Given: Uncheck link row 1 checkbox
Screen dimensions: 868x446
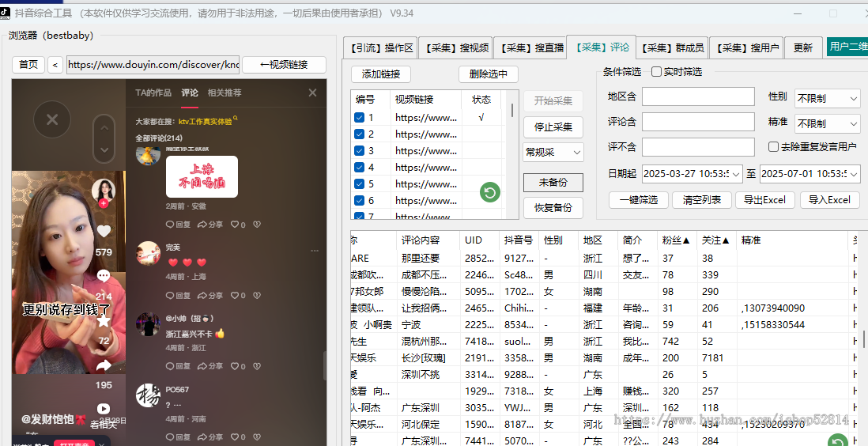Looking at the screenshot, I should click(359, 118).
